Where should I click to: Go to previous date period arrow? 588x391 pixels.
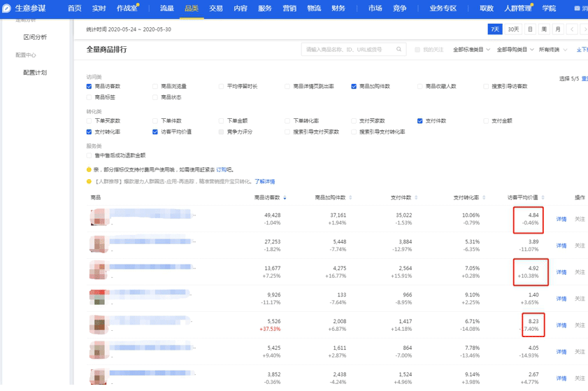coord(572,29)
